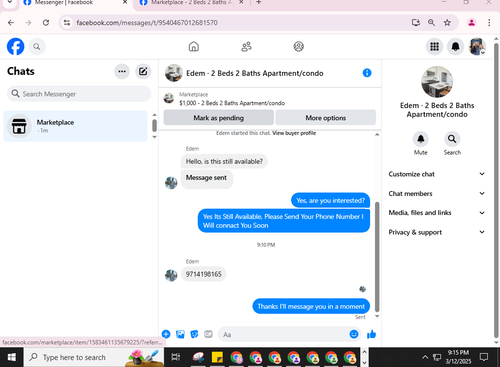Open the View buyer profile link
The width and height of the screenshot is (500, 367).
pos(294,133)
